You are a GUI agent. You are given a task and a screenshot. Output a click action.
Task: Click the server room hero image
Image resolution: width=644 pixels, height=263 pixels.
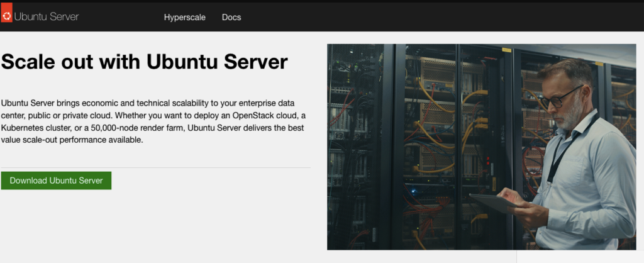point(481,147)
